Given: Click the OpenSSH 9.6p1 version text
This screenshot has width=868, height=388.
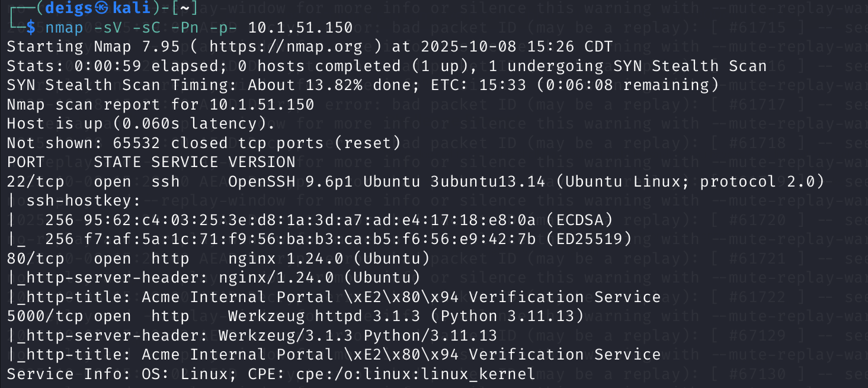Looking at the screenshot, I should [281, 181].
